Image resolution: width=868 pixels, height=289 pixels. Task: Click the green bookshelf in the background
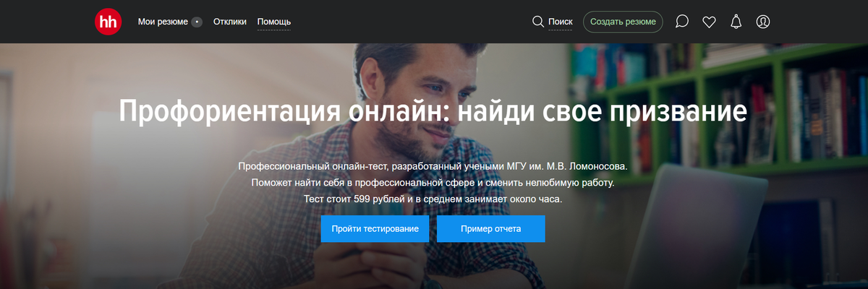(716, 108)
